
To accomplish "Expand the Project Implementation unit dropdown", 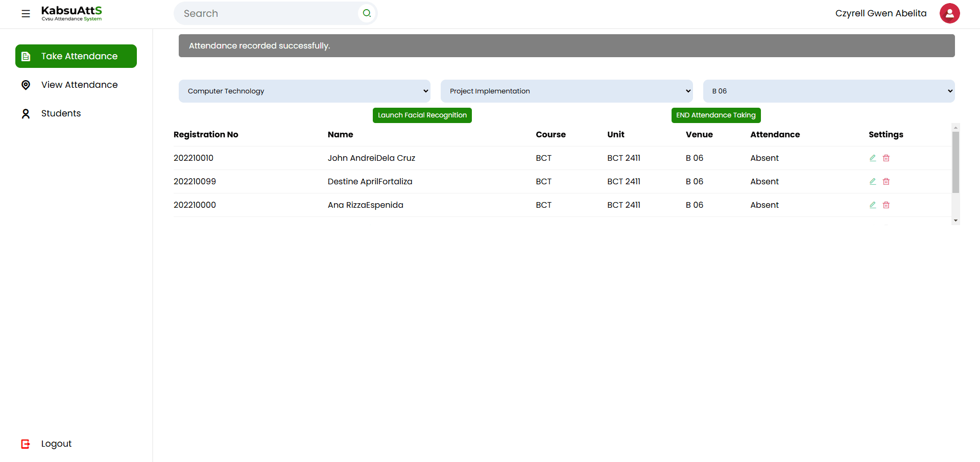I will [x=566, y=91].
